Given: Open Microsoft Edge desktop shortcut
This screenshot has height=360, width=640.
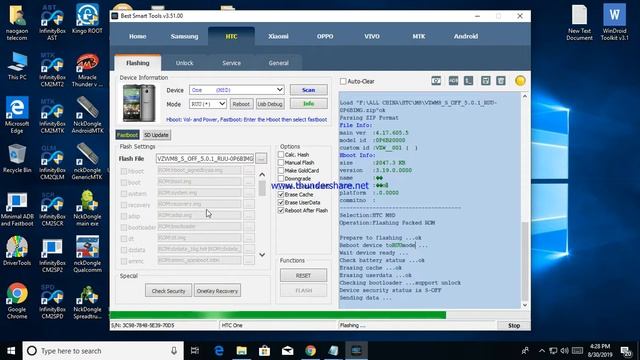Looking at the screenshot, I should [x=17, y=115].
